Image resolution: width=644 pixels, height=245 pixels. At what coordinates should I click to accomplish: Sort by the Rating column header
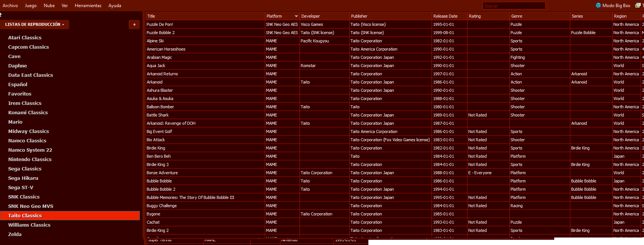(x=488, y=16)
